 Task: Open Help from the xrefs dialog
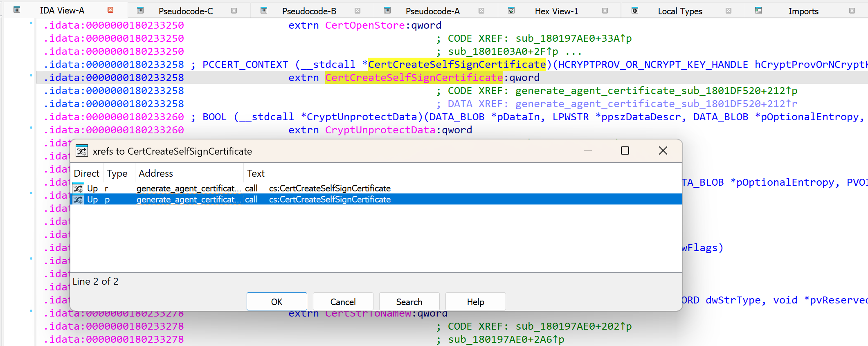(x=475, y=302)
